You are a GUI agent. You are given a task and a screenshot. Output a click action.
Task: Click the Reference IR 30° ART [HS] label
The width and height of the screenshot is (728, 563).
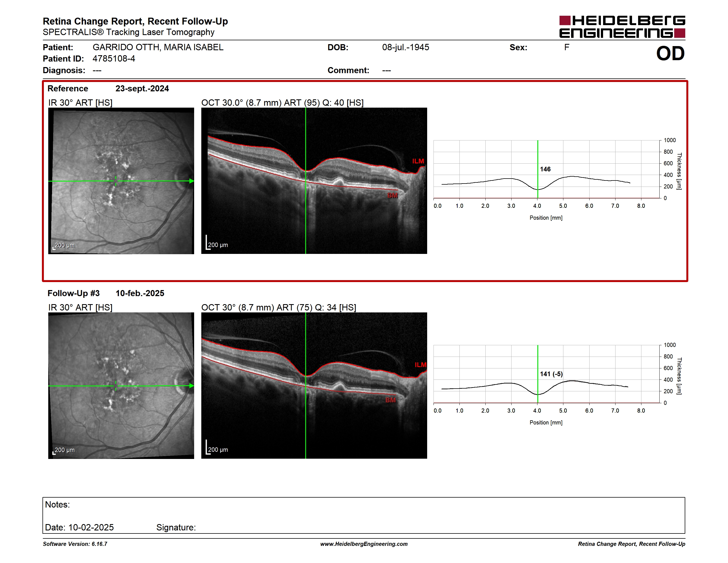(x=80, y=103)
